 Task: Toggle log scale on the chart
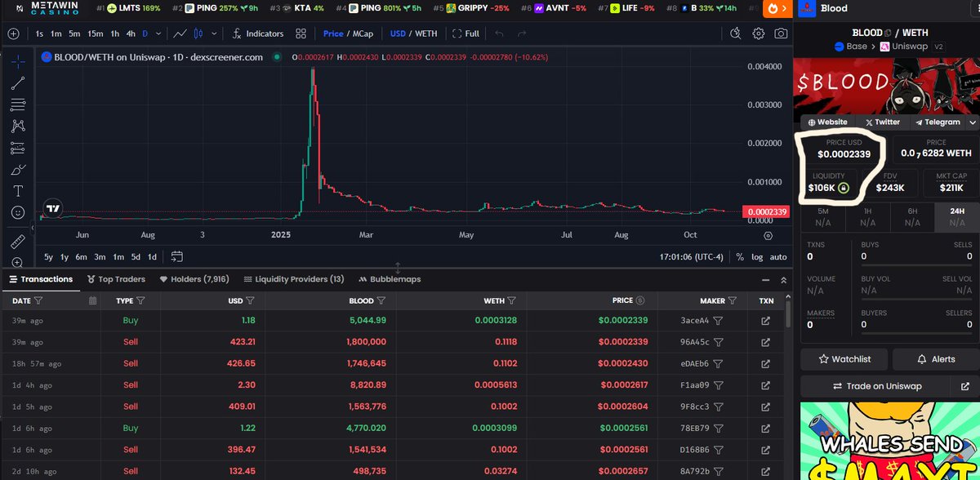pos(757,256)
